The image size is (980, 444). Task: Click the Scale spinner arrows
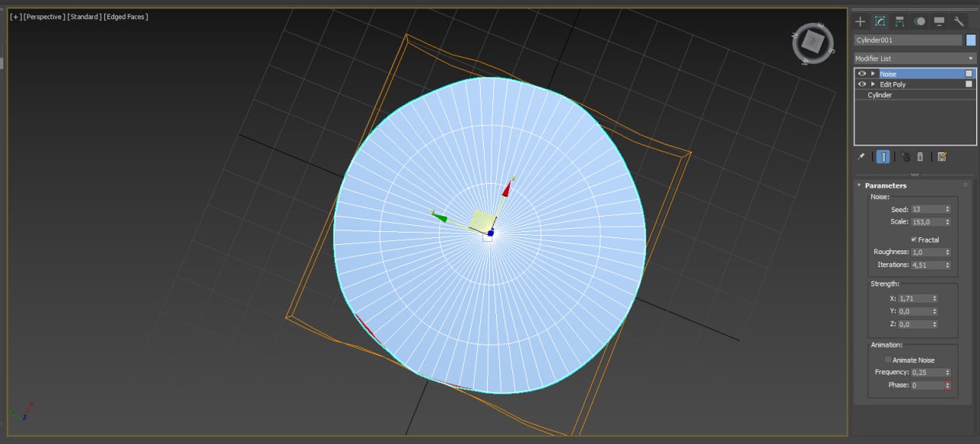click(x=948, y=222)
